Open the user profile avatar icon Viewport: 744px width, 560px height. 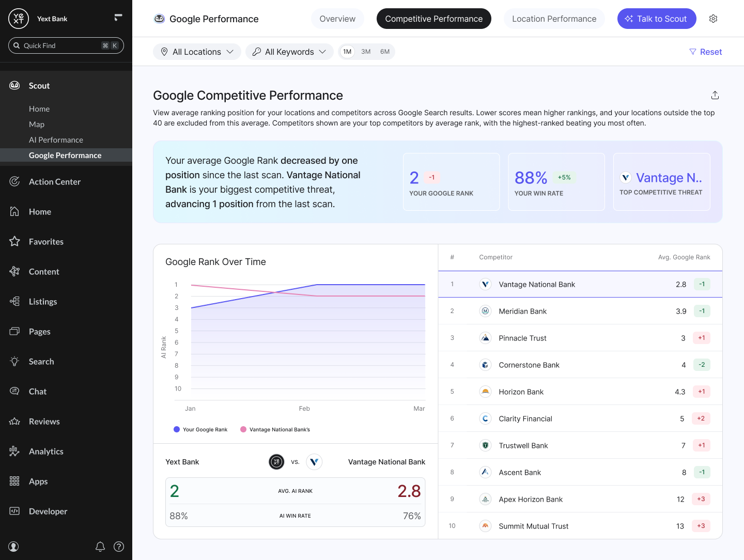(x=14, y=547)
